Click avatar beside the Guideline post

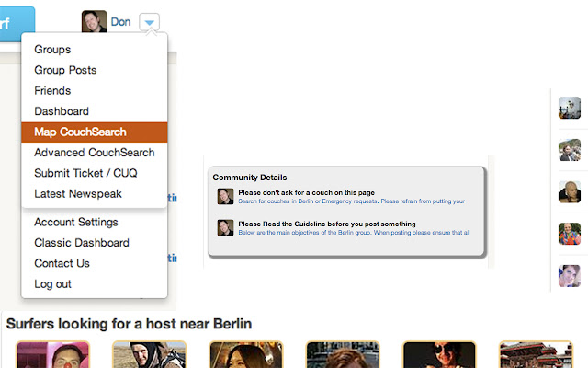(x=225, y=227)
